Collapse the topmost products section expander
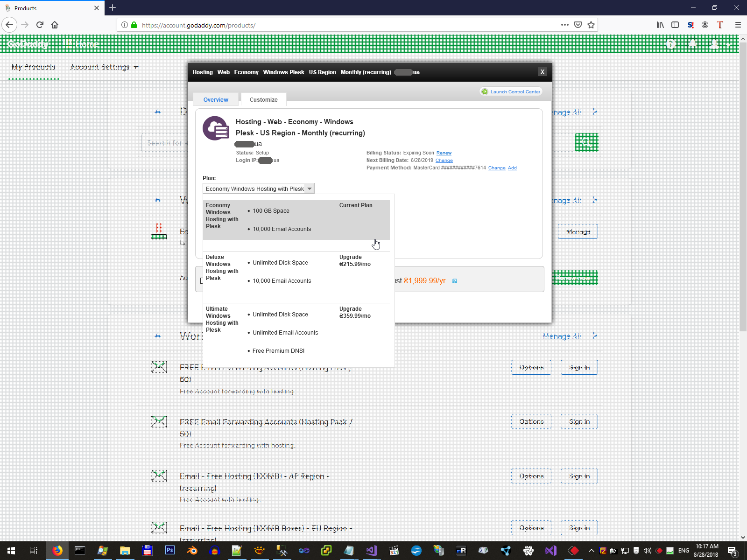The width and height of the screenshot is (747, 560). click(x=158, y=112)
